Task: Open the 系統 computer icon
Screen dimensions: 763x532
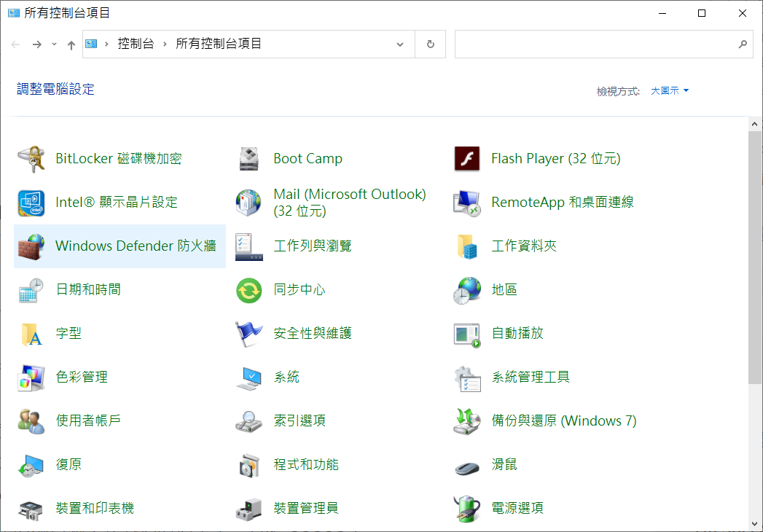Action: 249,379
